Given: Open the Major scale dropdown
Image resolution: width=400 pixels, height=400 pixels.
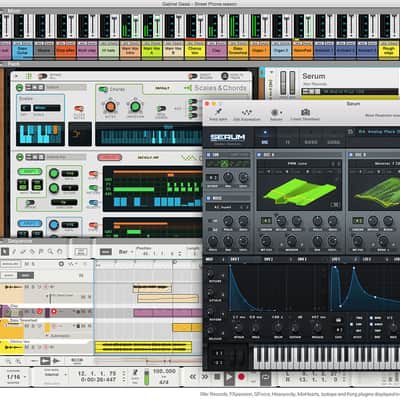Looking at the screenshot, I should tap(47, 108).
